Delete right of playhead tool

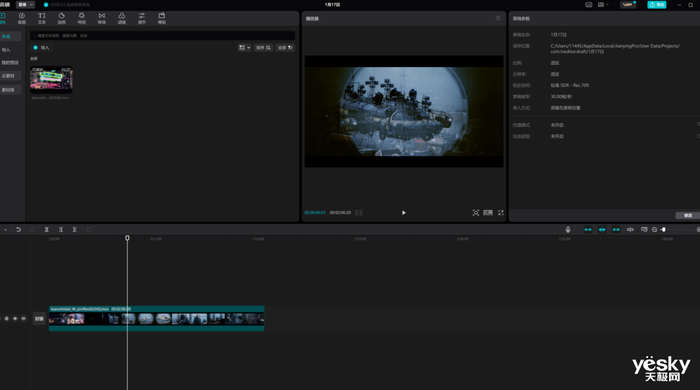tap(75, 230)
